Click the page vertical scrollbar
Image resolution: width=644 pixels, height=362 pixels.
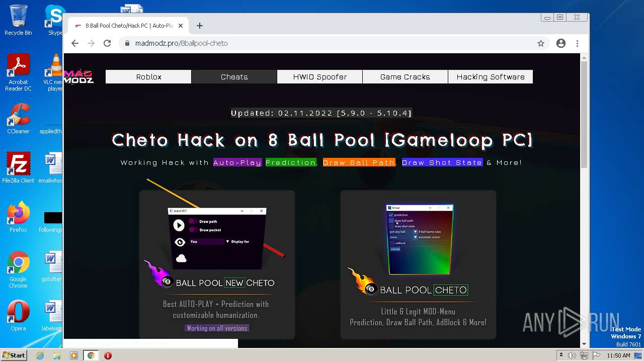584,115
